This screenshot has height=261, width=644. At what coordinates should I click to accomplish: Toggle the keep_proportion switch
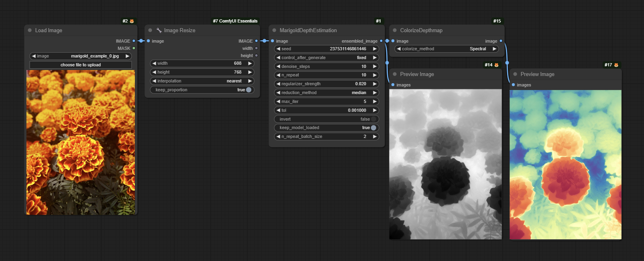249,90
